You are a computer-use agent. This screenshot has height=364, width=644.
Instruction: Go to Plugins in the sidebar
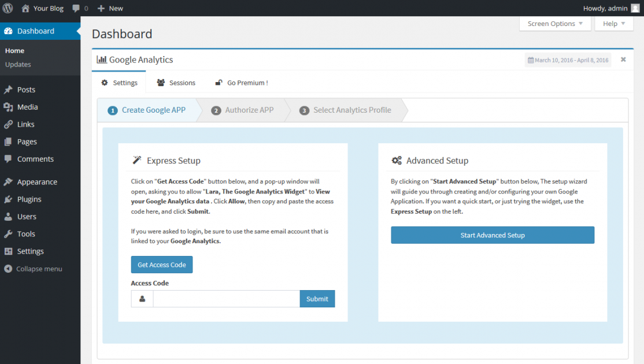tap(29, 199)
